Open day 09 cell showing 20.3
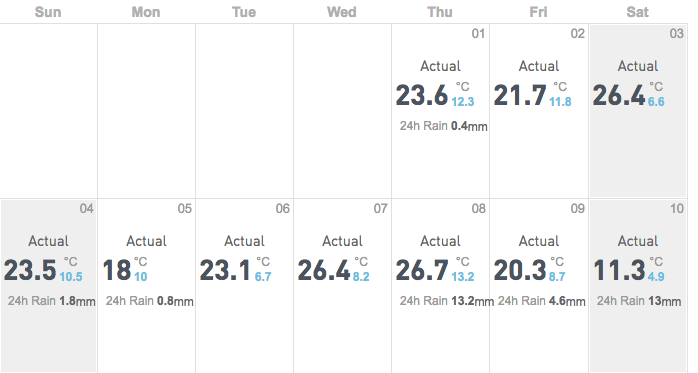 tap(539, 286)
